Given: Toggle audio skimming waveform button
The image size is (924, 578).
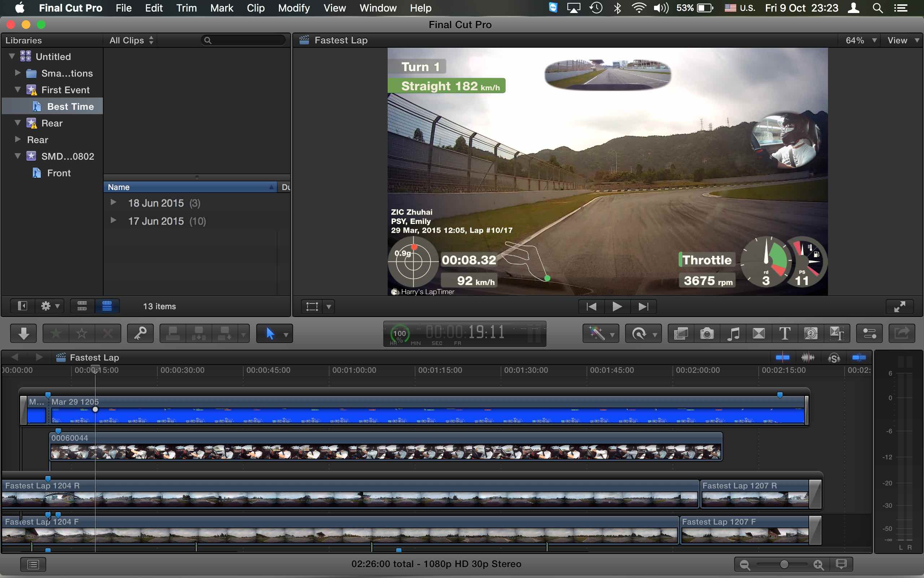Looking at the screenshot, I should pyautogui.click(x=807, y=357).
